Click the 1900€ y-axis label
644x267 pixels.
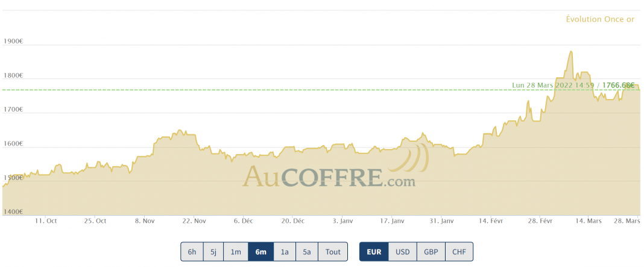13,42
